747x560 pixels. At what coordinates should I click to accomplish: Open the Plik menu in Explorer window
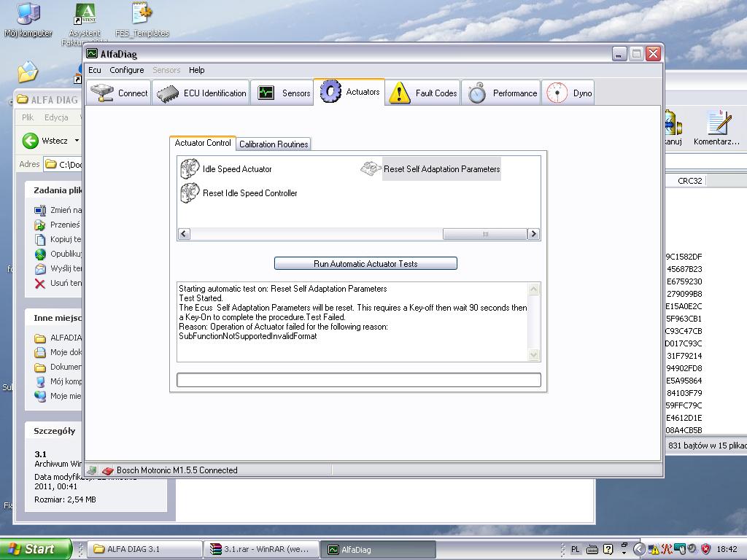point(28,117)
